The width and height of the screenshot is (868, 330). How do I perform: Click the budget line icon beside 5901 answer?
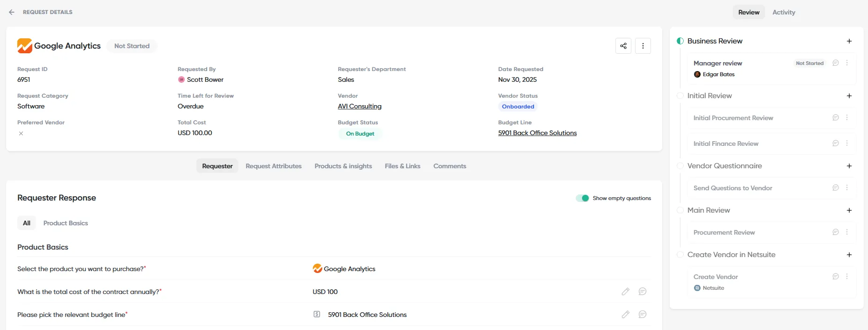pos(317,315)
